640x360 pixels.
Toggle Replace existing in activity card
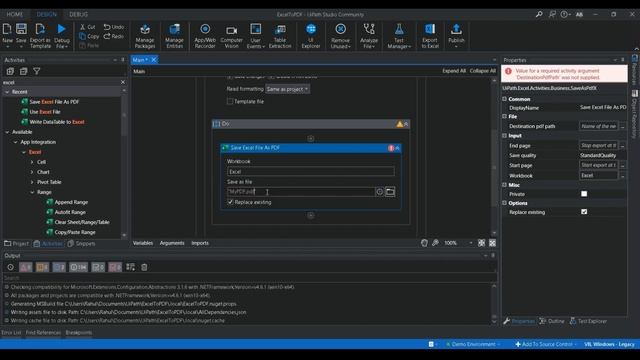tap(230, 202)
